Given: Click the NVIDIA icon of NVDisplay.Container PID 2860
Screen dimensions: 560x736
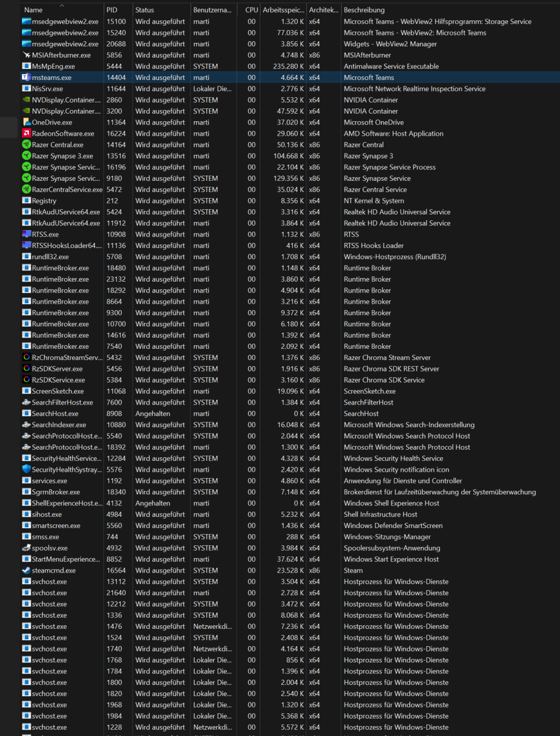Looking at the screenshot, I should tap(26, 100).
